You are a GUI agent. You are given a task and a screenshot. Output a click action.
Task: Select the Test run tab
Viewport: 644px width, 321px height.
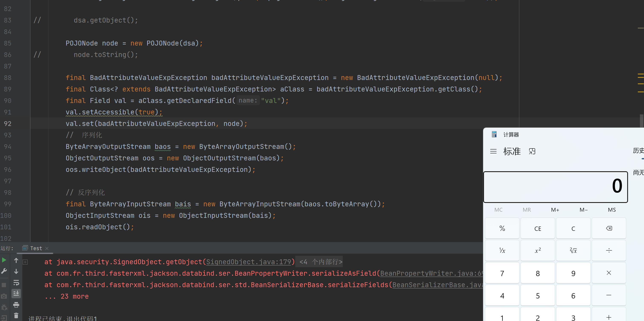coord(36,248)
